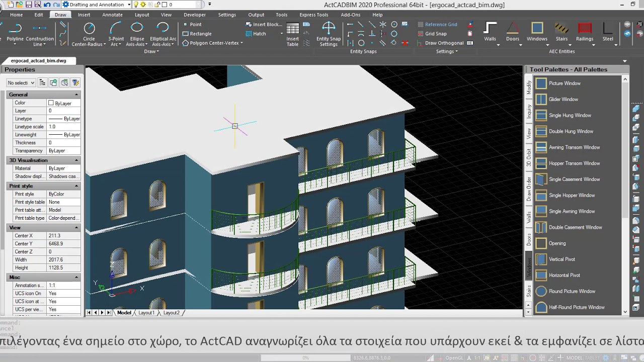
Task: Click the Insert Block button
Action: (x=264, y=24)
